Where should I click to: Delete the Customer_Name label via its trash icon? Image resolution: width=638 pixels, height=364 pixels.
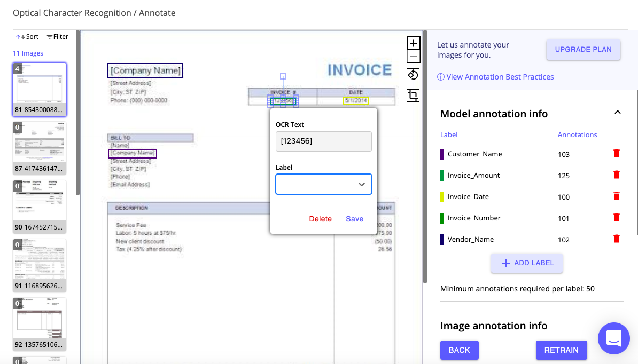coord(616,153)
